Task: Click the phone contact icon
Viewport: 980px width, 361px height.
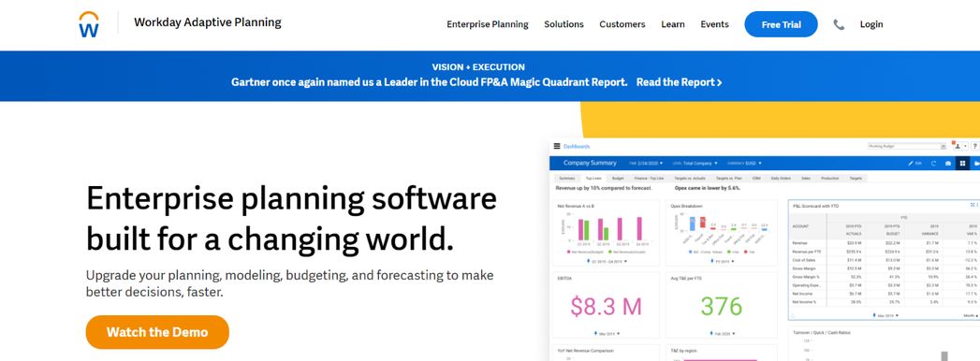Action: pos(839,24)
